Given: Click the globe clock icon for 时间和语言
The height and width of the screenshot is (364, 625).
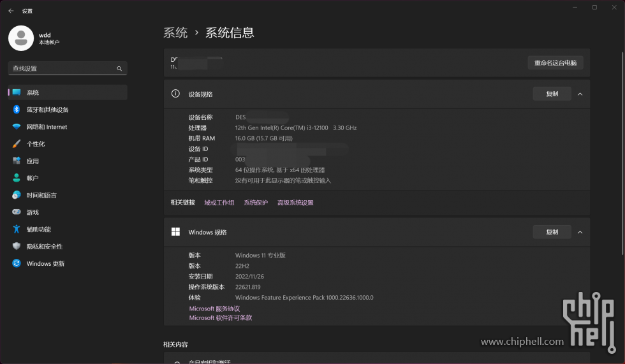Looking at the screenshot, I should [x=17, y=195].
